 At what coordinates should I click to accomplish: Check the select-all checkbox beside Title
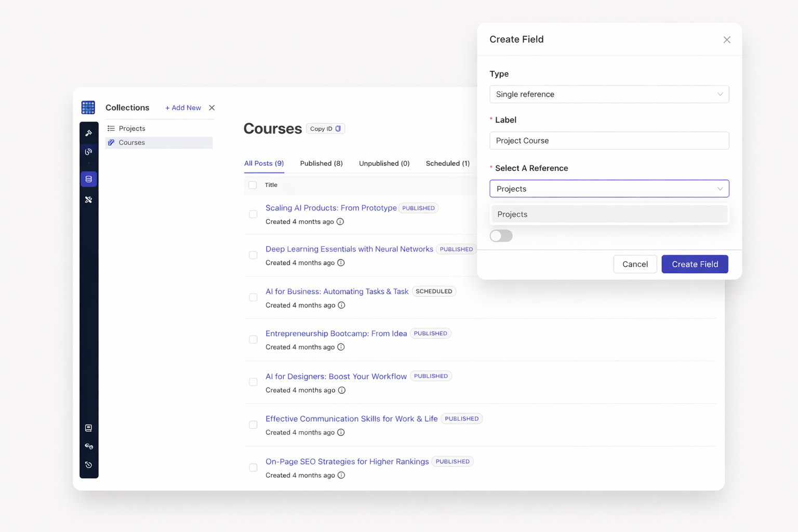(253, 185)
